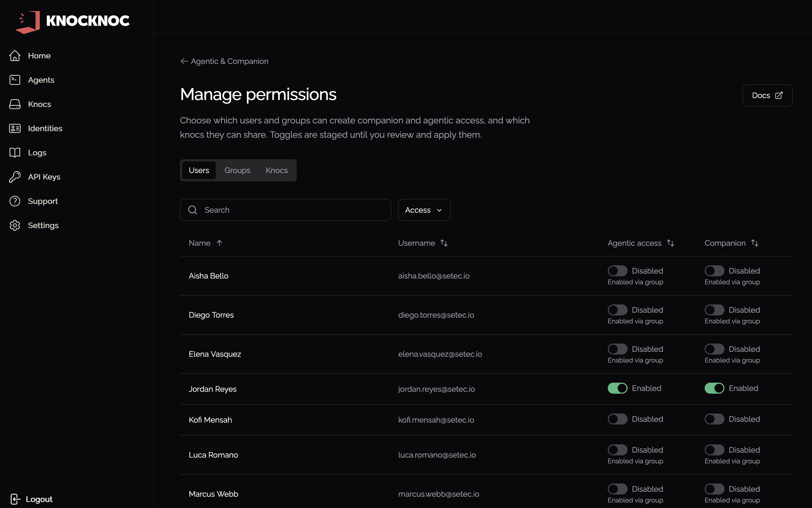Disable Jordan Reyes agentic access toggle
Screen dimensions: 812x508
coord(617,388)
